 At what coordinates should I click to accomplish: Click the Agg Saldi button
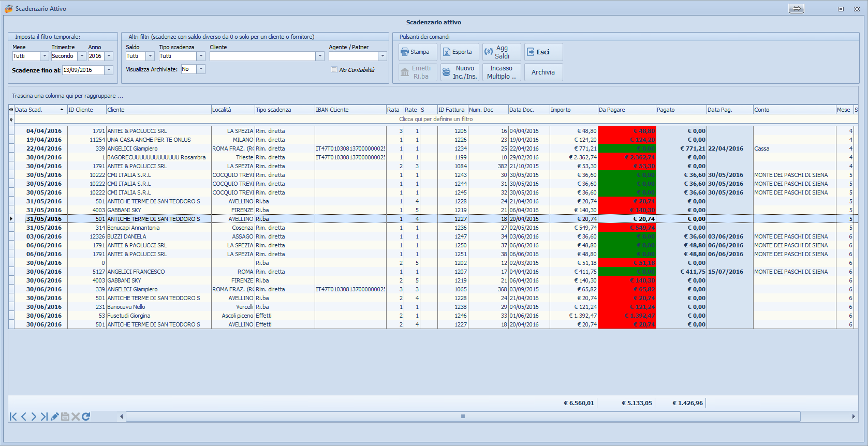click(502, 52)
